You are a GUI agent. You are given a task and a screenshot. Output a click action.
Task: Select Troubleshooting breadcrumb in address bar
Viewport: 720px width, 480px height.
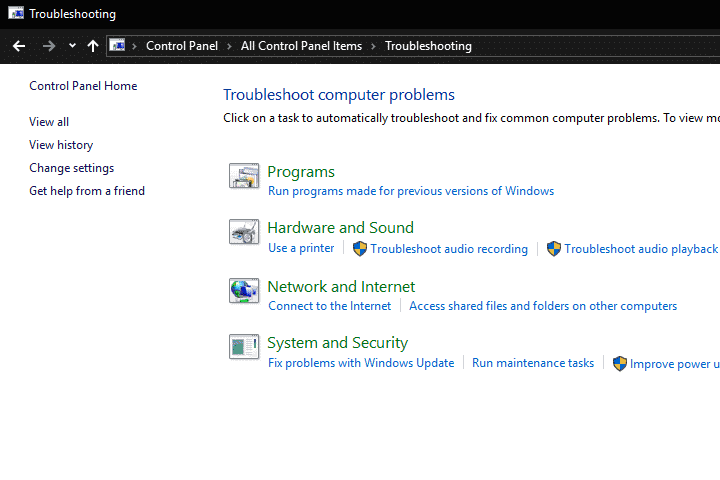pyautogui.click(x=428, y=46)
